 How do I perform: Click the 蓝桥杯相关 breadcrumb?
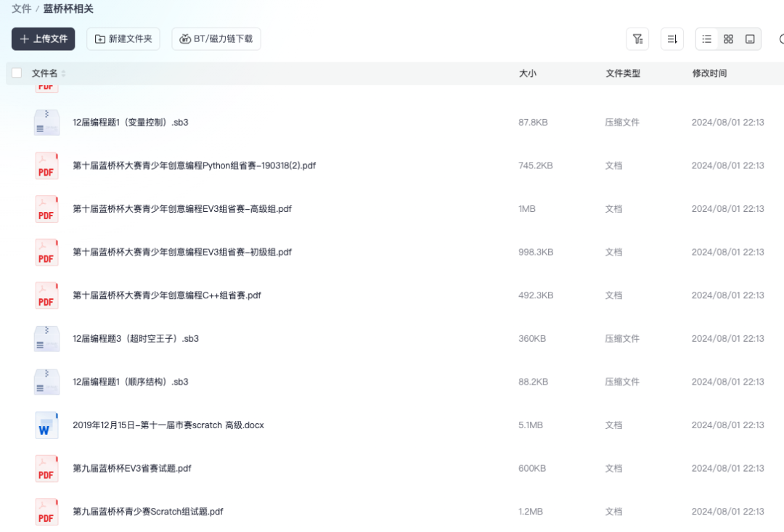tap(68, 9)
